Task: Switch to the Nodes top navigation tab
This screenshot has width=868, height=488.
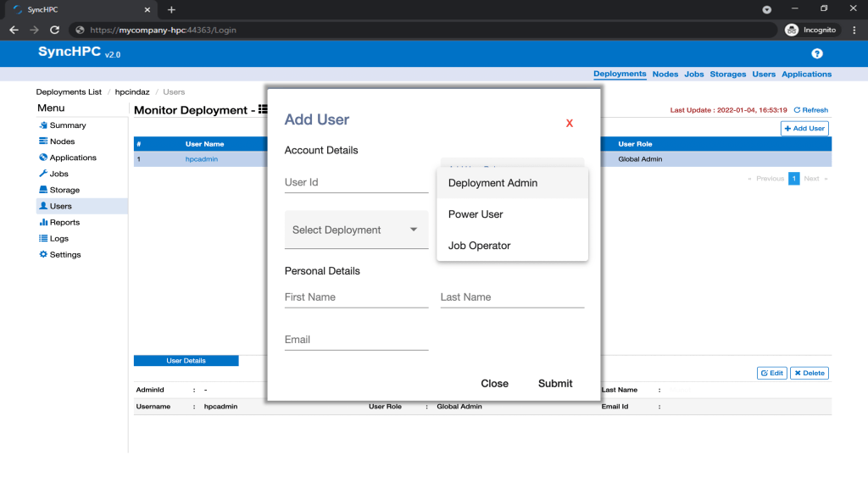Action: 665,75
